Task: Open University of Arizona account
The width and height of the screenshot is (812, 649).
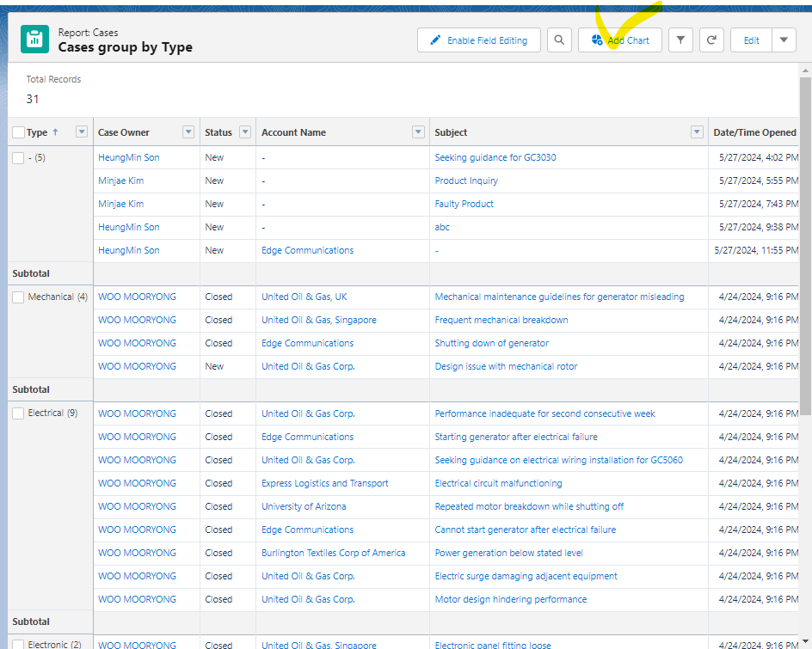Action: pyautogui.click(x=304, y=506)
